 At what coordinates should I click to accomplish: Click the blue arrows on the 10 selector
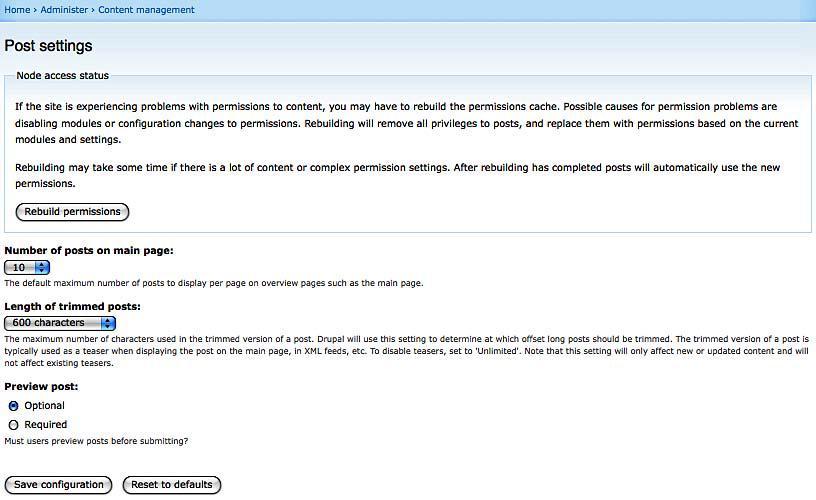click(42, 267)
